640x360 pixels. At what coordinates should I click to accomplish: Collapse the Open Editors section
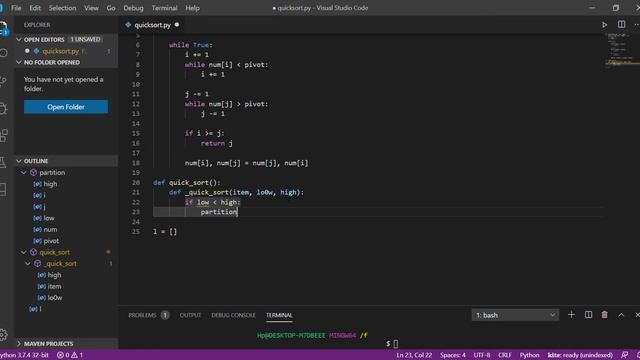pyautogui.click(x=19, y=39)
